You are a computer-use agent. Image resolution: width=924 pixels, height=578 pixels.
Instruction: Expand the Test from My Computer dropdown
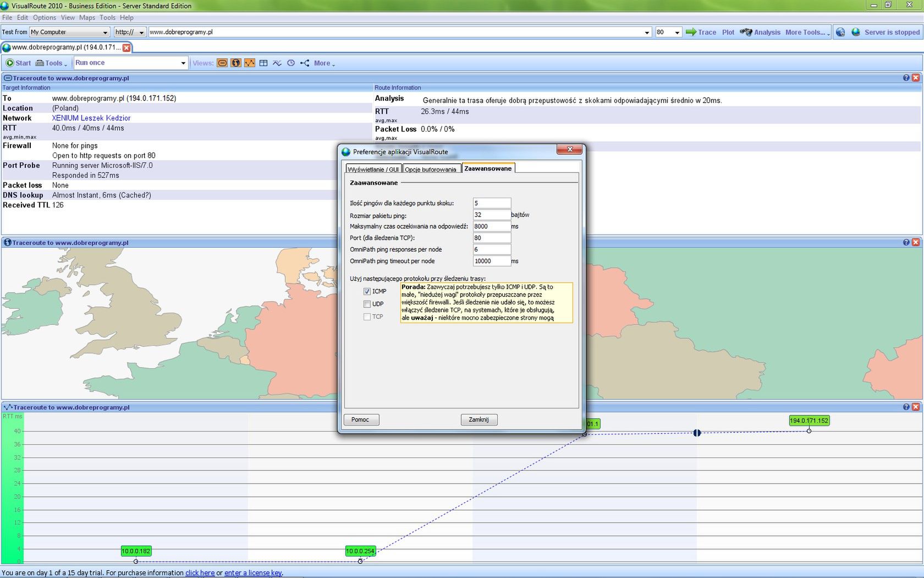click(x=105, y=32)
